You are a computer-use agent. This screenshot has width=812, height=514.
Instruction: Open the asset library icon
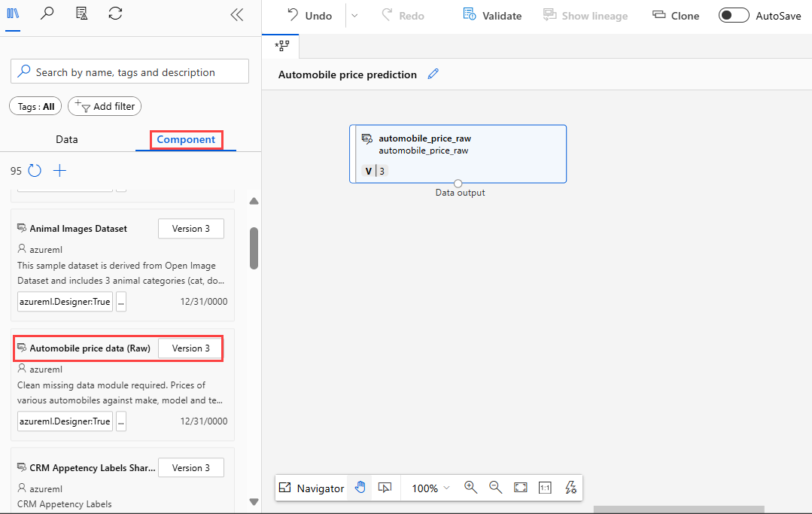coord(13,13)
